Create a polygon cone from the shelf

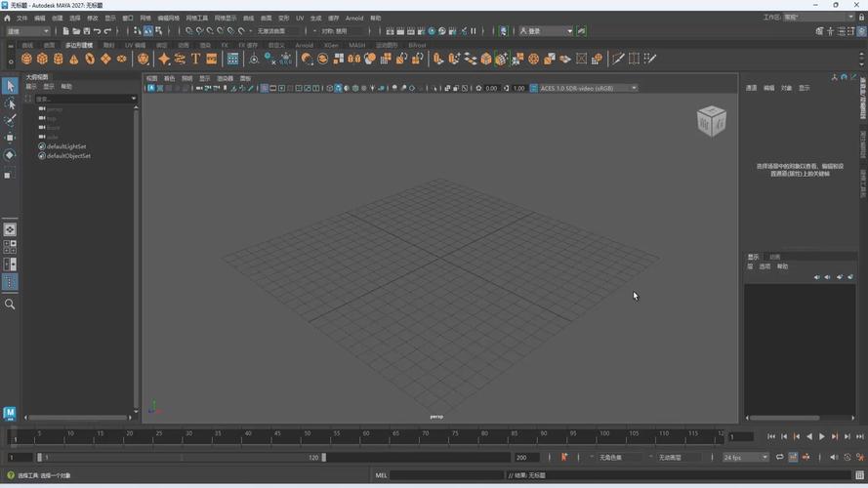[x=73, y=59]
